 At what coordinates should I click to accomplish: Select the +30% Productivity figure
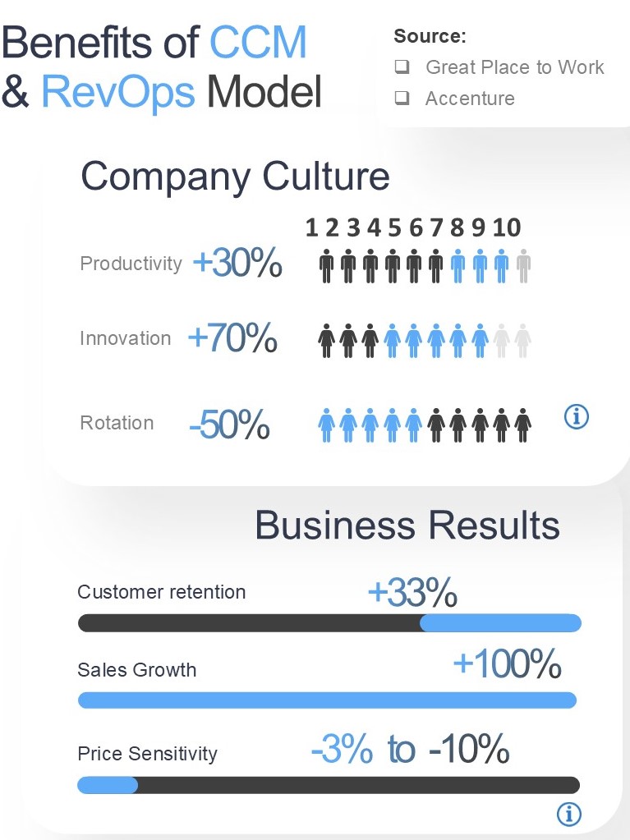tap(237, 263)
